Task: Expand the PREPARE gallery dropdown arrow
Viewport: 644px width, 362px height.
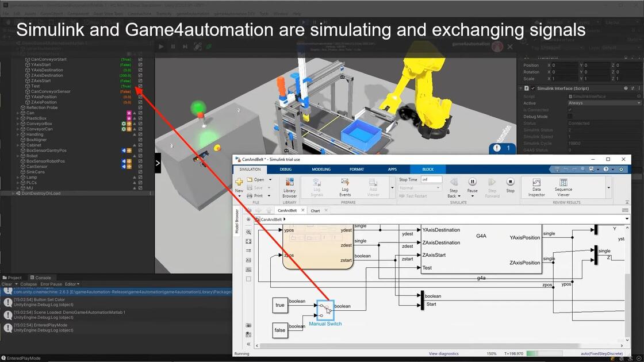Action: (392, 187)
